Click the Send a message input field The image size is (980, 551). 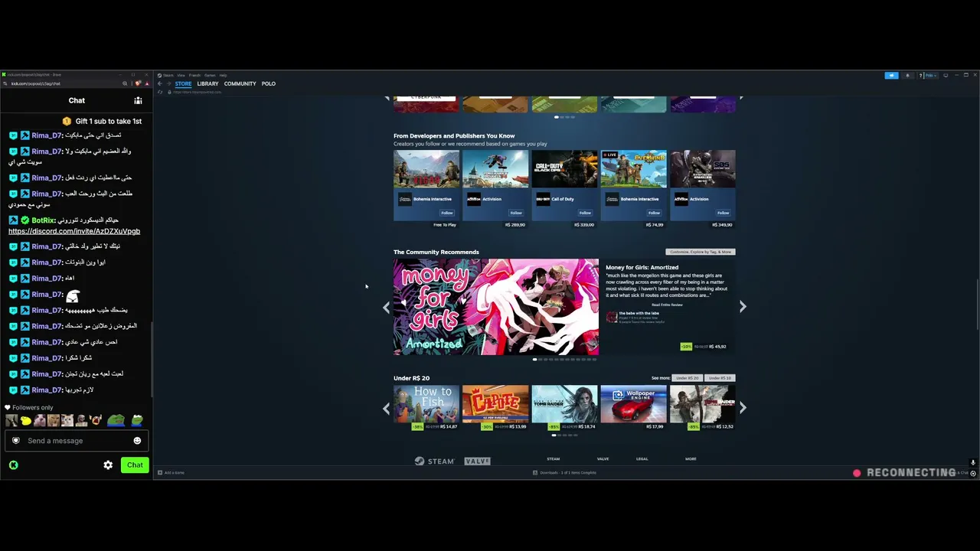pyautogui.click(x=77, y=441)
